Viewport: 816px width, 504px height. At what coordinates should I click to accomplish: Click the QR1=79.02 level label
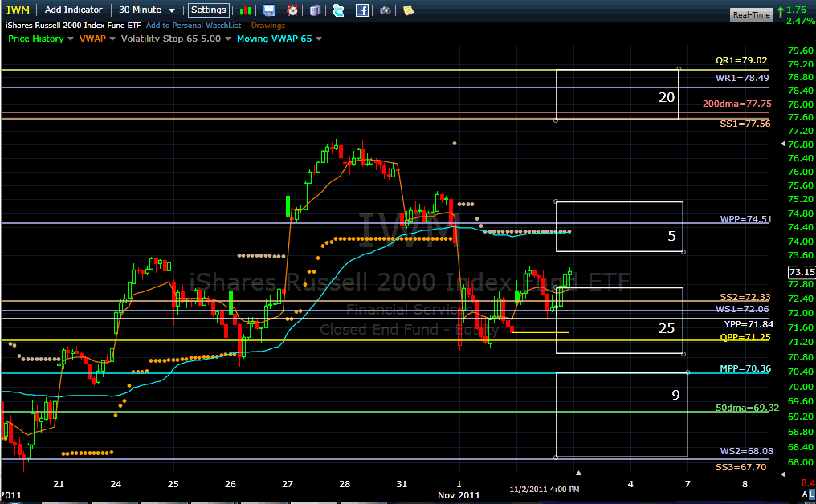tap(741, 60)
